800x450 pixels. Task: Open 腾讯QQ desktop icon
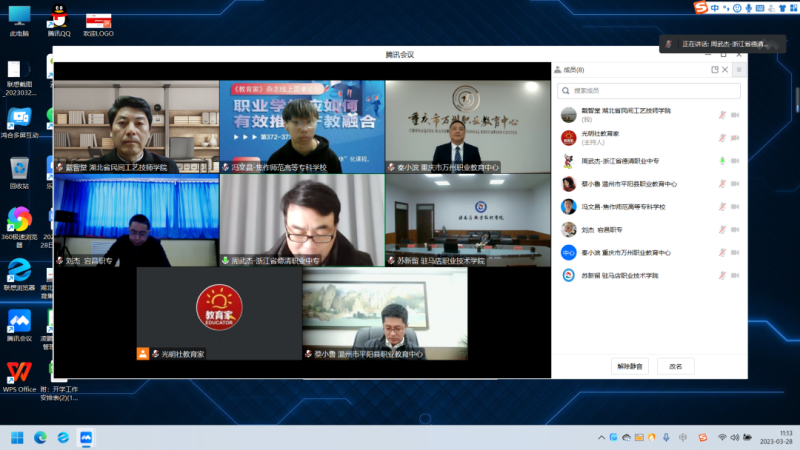(x=59, y=21)
